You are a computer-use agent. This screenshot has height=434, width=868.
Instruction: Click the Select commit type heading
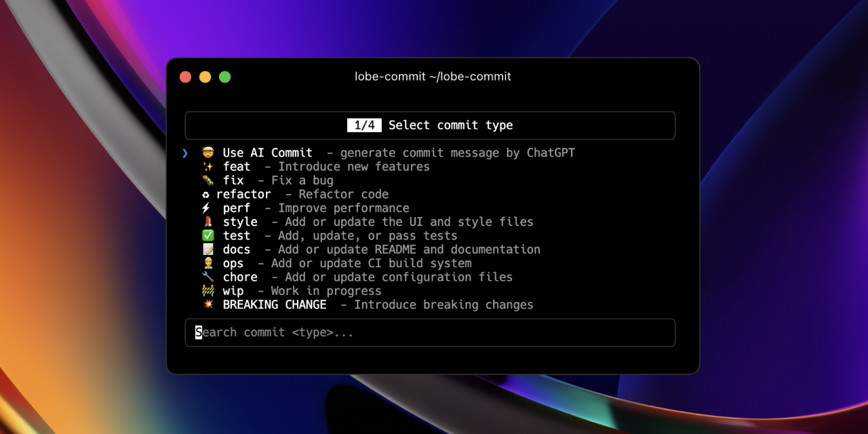click(450, 125)
